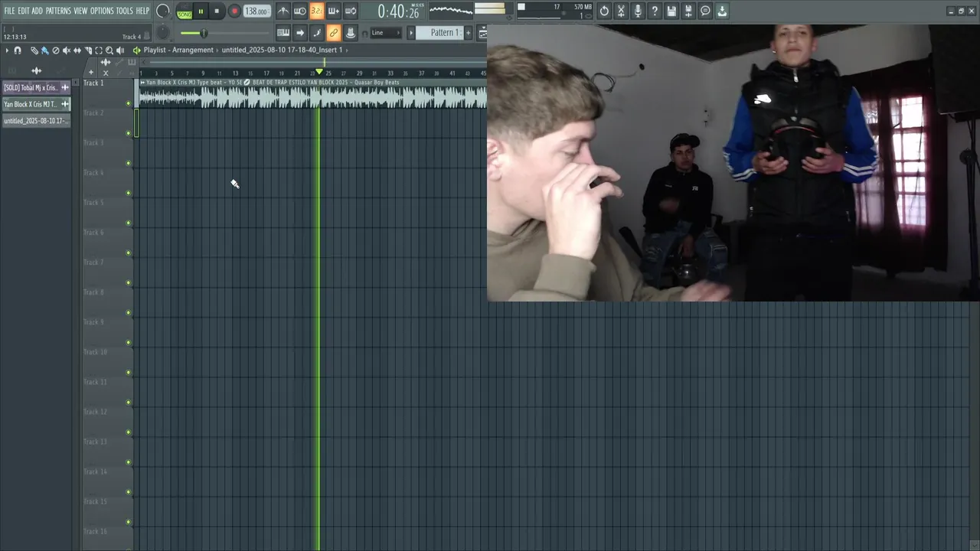The image size is (980, 551).
Task: Toggle step edit arrow icon
Action: (300, 33)
